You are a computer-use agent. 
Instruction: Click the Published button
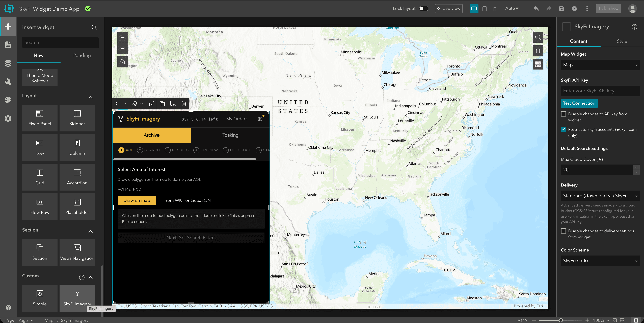[x=608, y=9]
